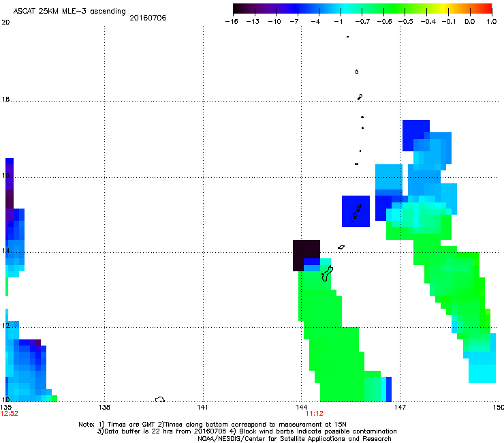Click the colorbar label -10
Viewport: 504px width, 443px height.
pos(274,22)
